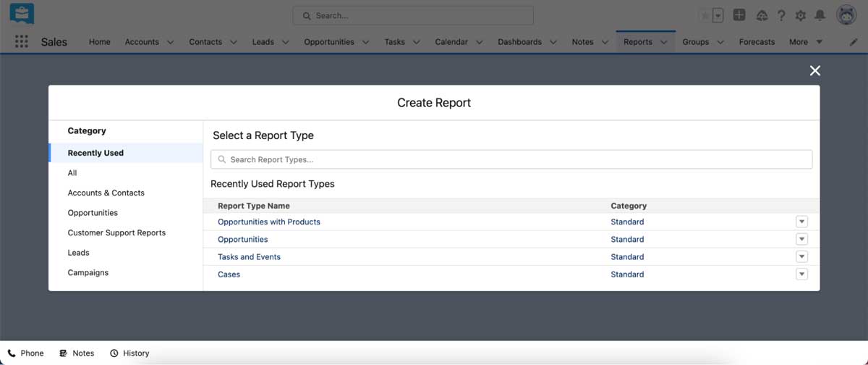
Task: Open row menu for Opportunities with Products
Action: [x=801, y=222]
